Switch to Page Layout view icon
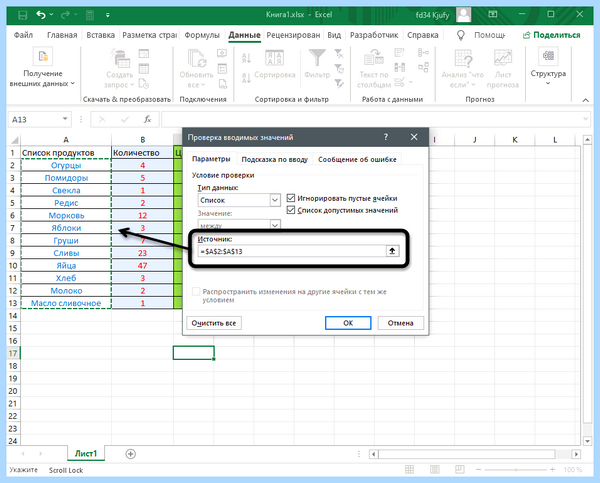This screenshot has width=600, height=483. (x=435, y=470)
